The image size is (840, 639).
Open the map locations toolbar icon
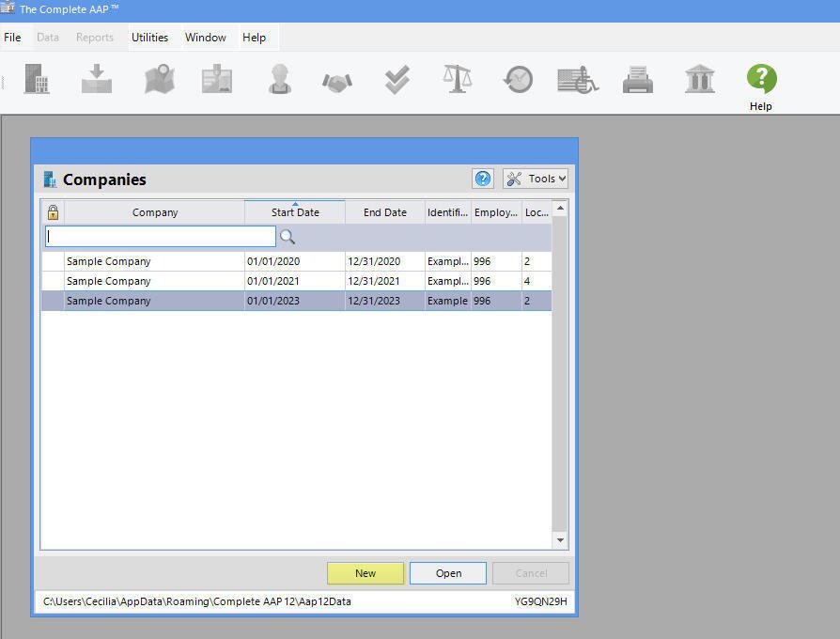160,79
